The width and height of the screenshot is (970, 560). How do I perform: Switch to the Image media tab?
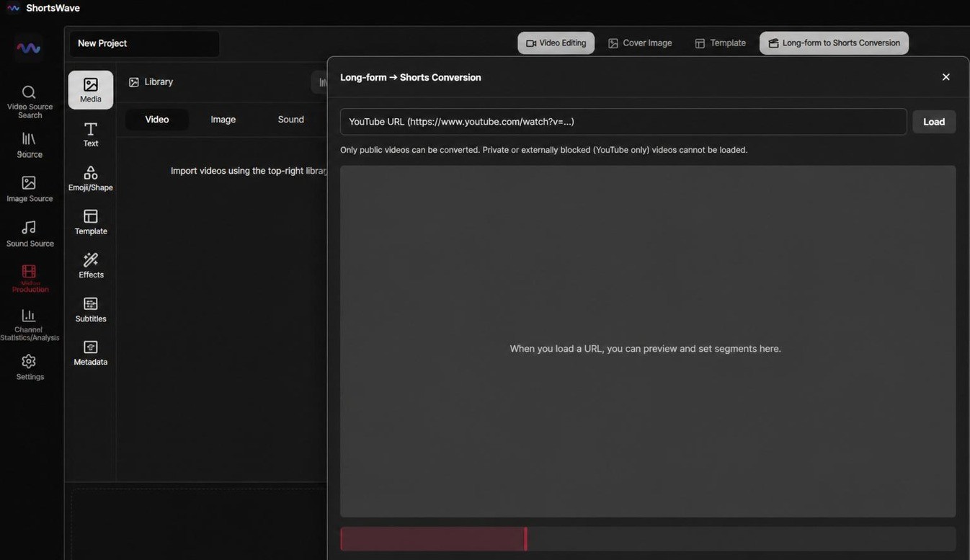click(223, 120)
